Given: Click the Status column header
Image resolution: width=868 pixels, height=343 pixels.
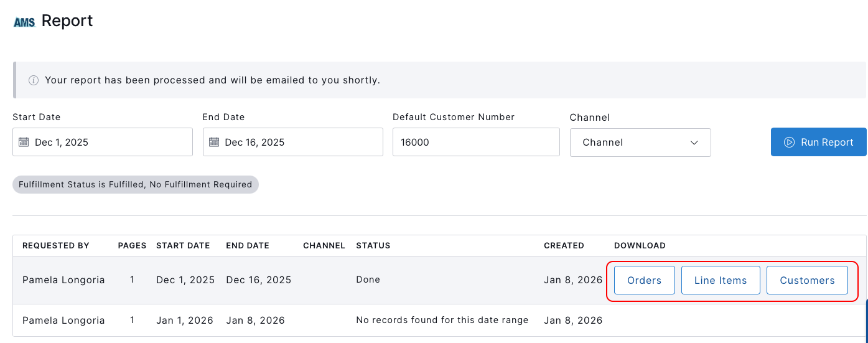Looking at the screenshot, I should click(373, 245).
